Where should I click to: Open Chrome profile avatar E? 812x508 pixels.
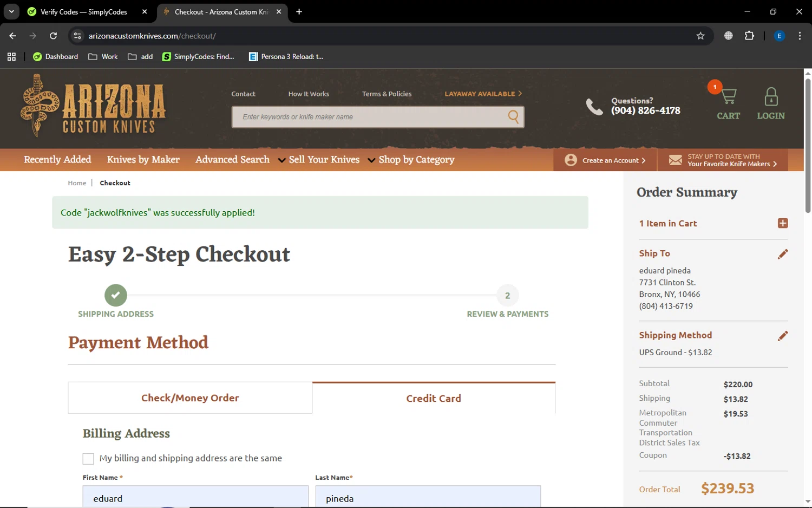(779, 36)
